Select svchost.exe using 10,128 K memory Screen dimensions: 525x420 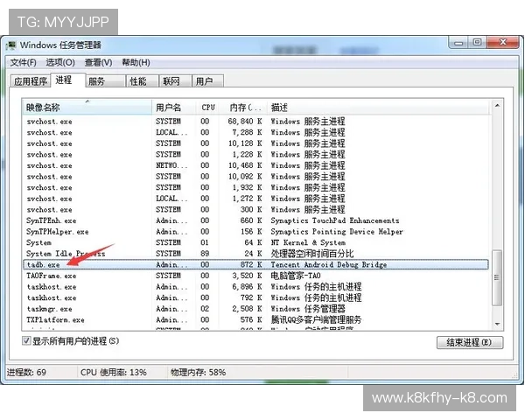(255, 143)
